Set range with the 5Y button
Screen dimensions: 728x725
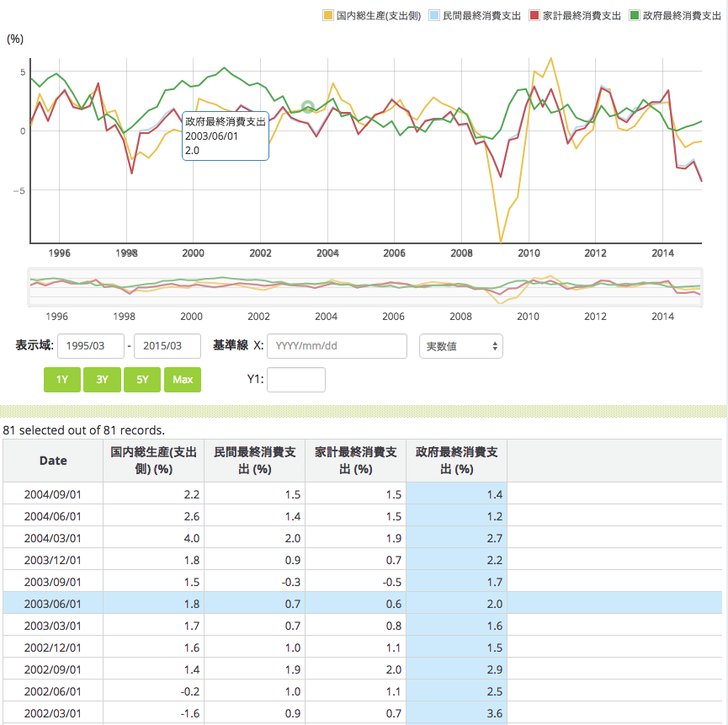(142, 380)
